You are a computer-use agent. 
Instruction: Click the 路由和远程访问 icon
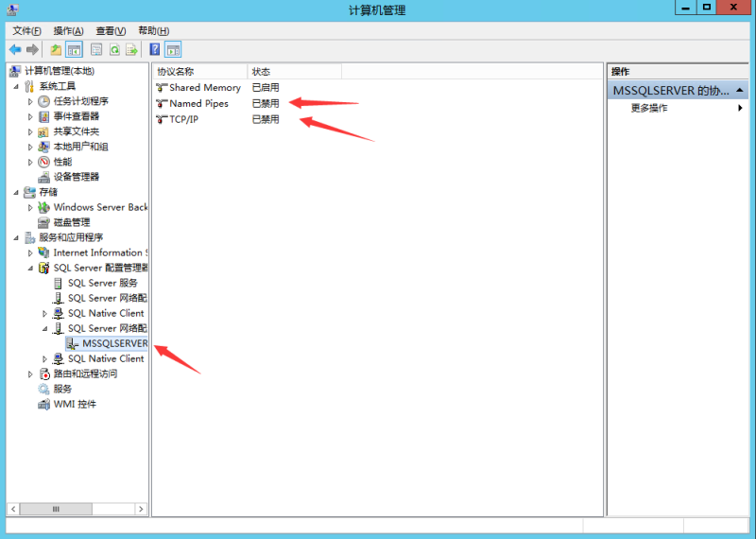43,374
